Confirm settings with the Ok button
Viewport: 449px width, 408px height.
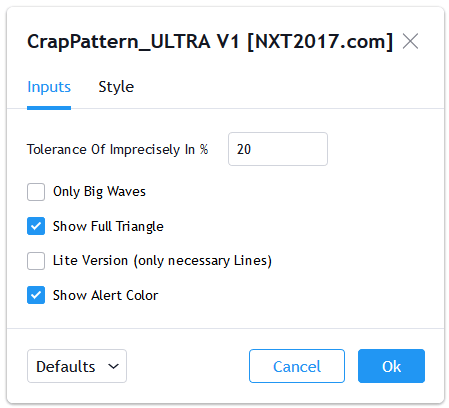point(391,366)
